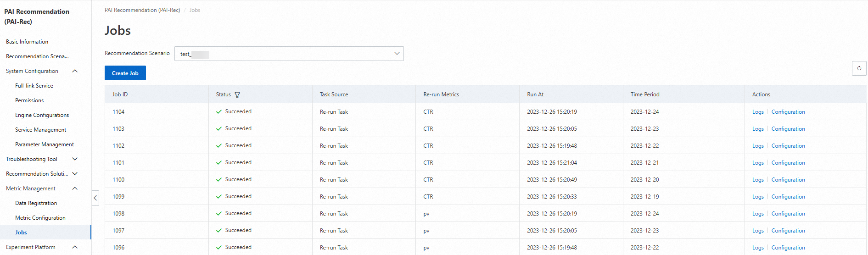Open Configuration for job 1096
868x255 pixels.
coord(788,248)
